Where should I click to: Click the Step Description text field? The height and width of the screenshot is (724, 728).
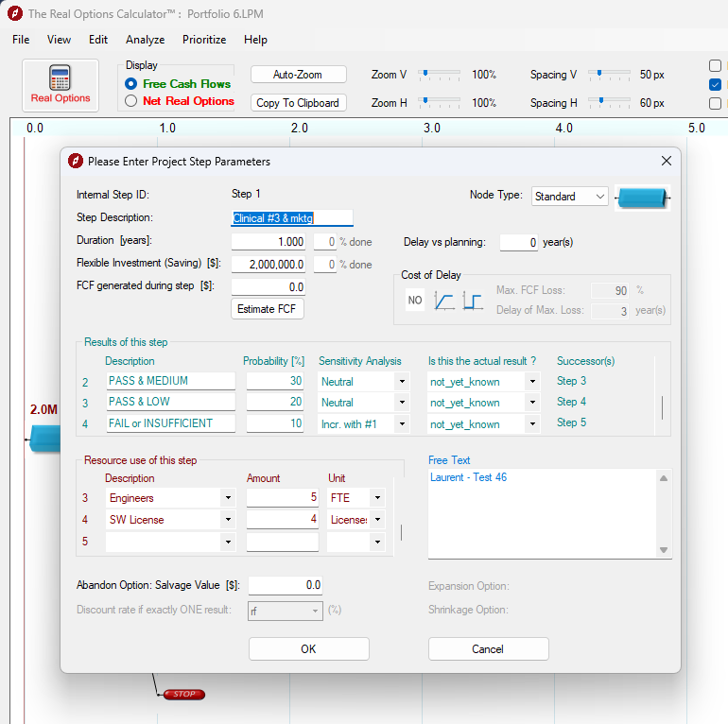(x=292, y=218)
